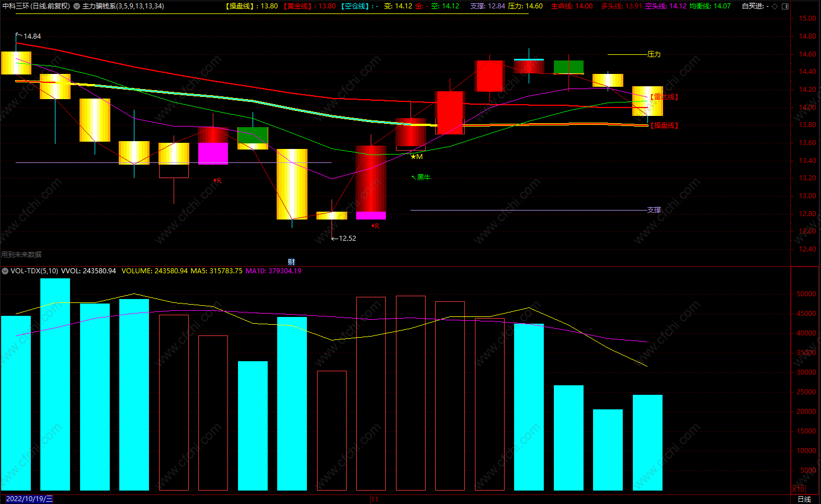The image size is (821, 504).
Task: Click the 支撑 label on the chart
Action: point(654,210)
